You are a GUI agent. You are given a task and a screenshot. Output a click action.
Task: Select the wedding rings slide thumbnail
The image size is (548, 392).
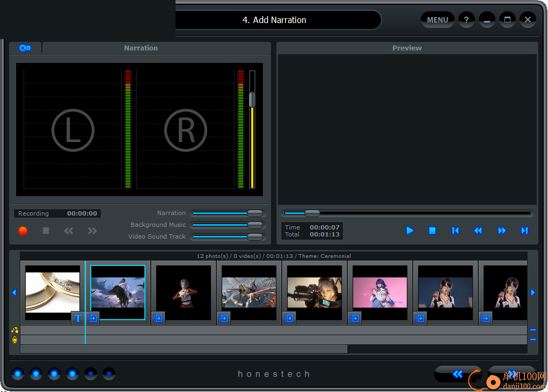53,292
